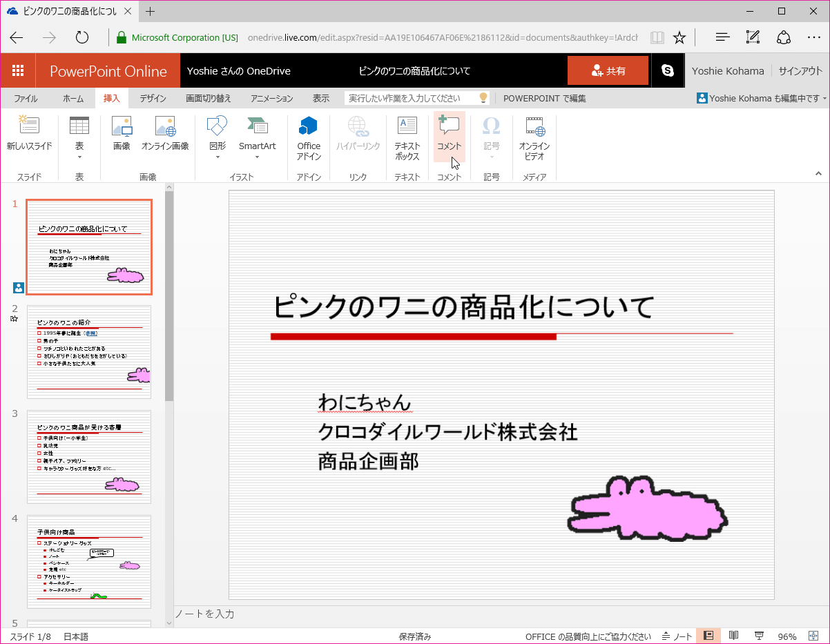Open the co-author Yoshie Kohama dropdown

(x=762, y=99)
